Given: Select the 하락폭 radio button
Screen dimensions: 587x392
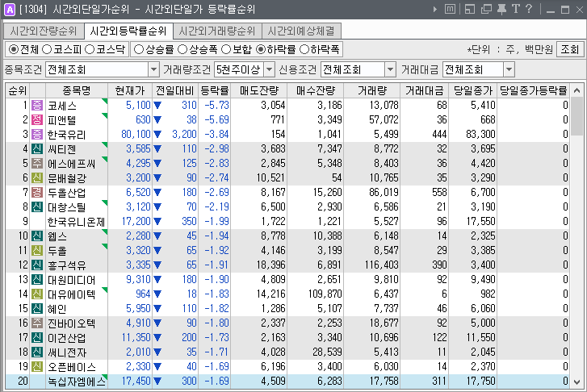Looking at the screenshot, I should [x=304, y=49].
